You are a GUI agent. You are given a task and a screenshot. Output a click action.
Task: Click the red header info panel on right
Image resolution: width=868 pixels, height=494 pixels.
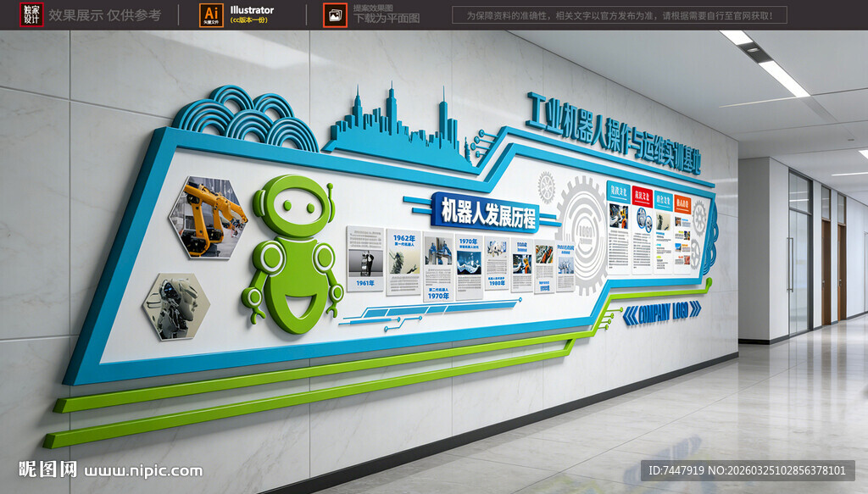(x=642, y=230)
